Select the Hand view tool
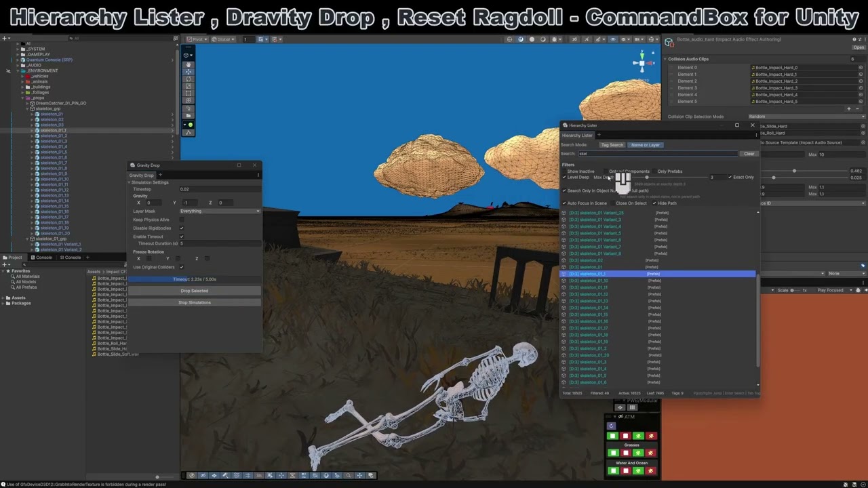This screenshot has height=488, width=868. (x=189, y=64)
